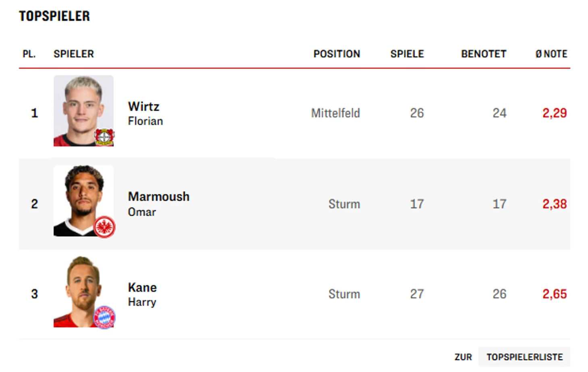Open Florian Wirtz's player photo
Viewport: 588px width, 372px height.
tap(83, 111)
